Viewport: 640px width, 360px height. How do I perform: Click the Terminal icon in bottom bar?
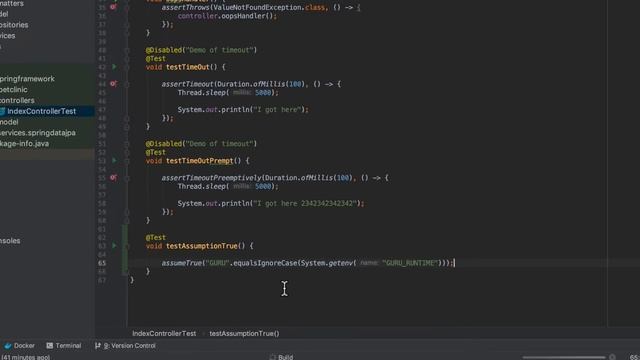point(49,346)
